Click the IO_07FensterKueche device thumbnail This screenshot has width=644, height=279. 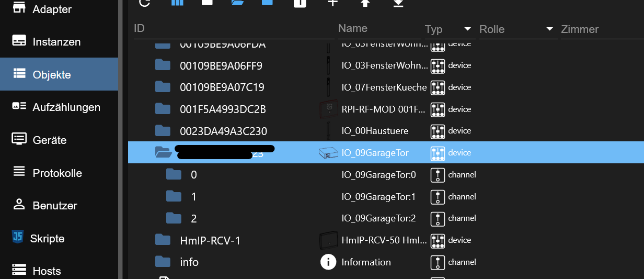[x=328, y=87]
